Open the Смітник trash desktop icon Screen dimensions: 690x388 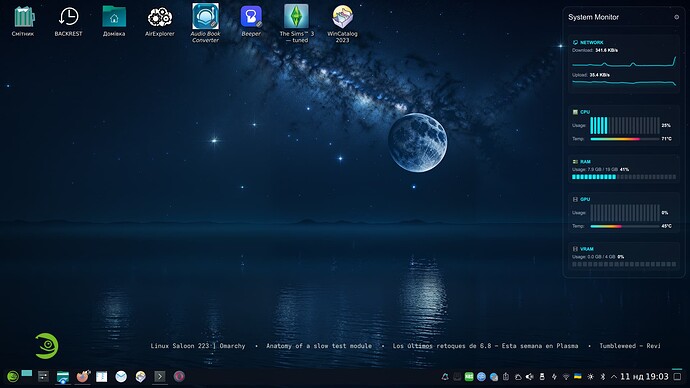coord(23,21)
